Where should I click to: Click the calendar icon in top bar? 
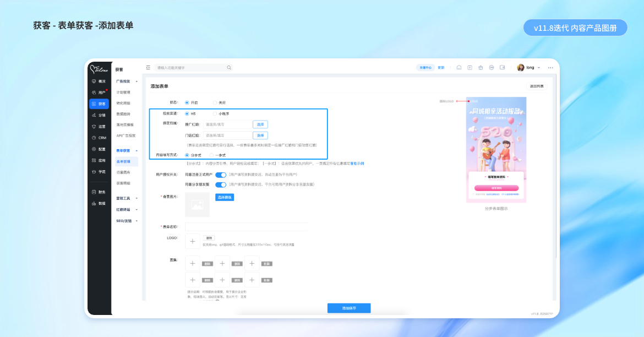coord(470,67)
